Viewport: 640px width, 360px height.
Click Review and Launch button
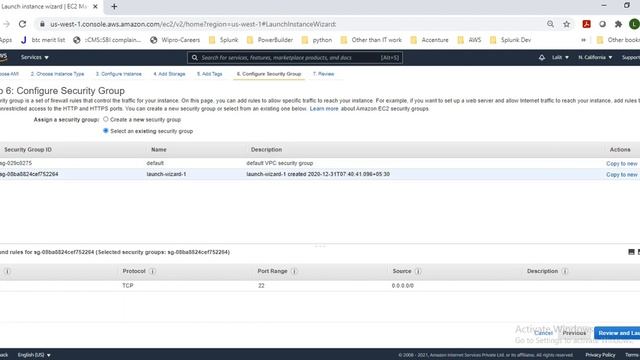(x=617, y=333)
